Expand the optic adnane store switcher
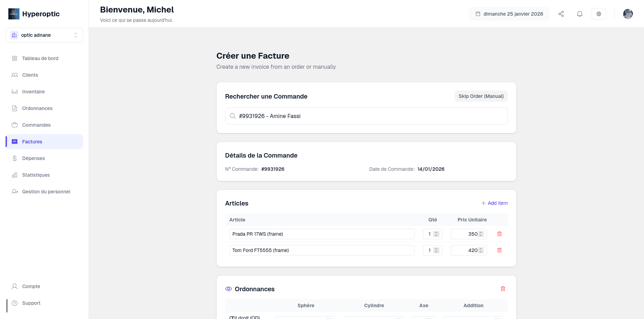Viewport: 644px width, 319px height. (x=44, y=35)
